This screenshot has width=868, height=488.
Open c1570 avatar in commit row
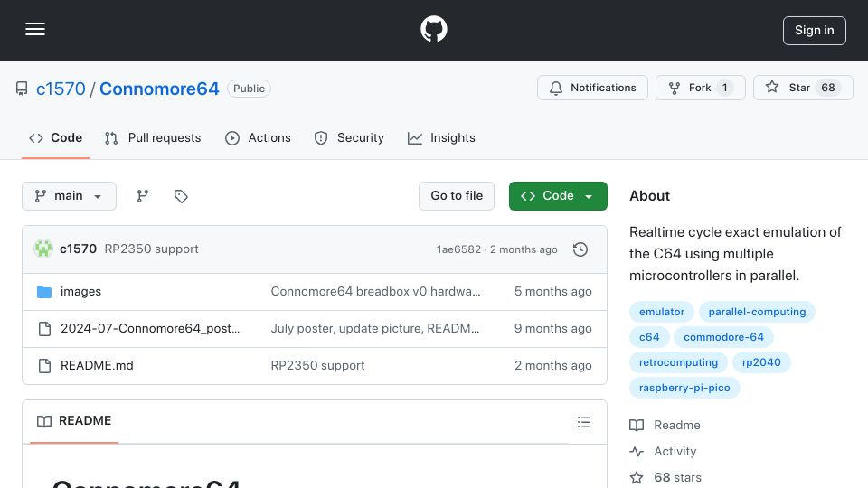tap(43, 249)
